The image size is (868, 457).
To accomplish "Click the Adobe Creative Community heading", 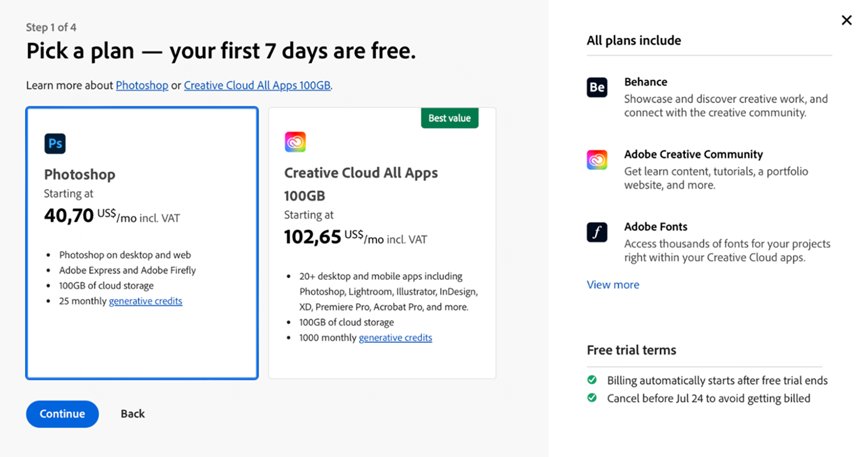I will 693,154.
